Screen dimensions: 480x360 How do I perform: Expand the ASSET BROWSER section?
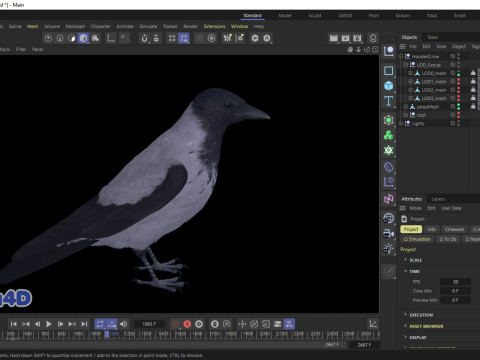pos(405,326)
